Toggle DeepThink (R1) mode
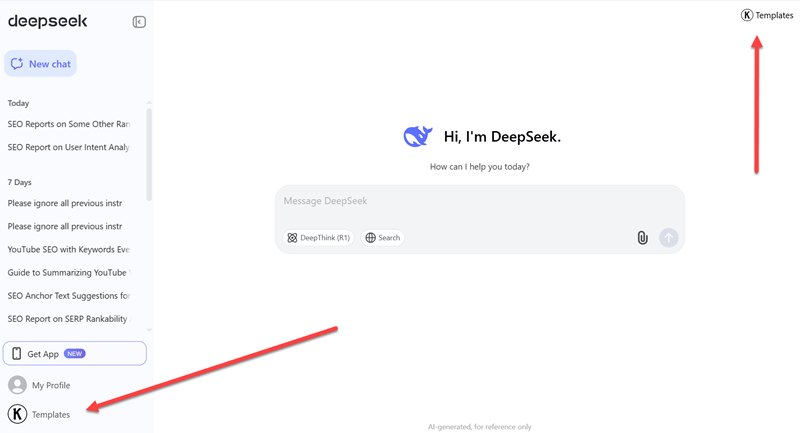Viewport: 800px width, 433px height. (x=318, y=238)
